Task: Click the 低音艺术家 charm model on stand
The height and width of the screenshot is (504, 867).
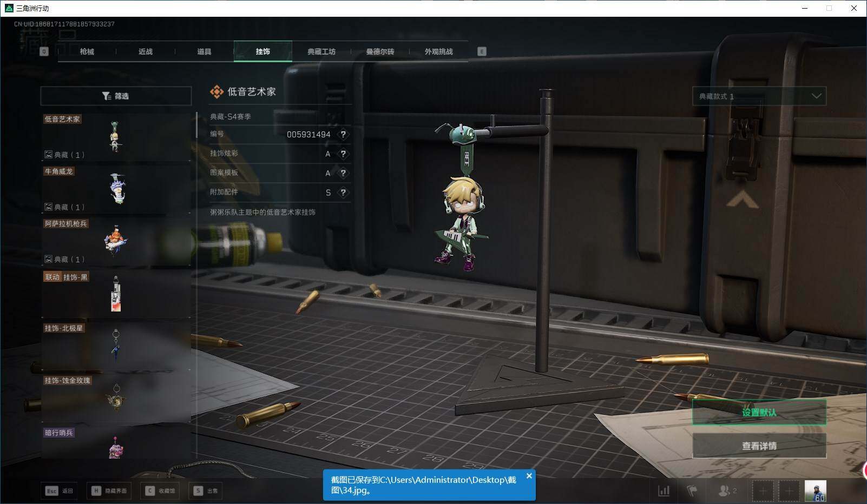Action: 462,197
